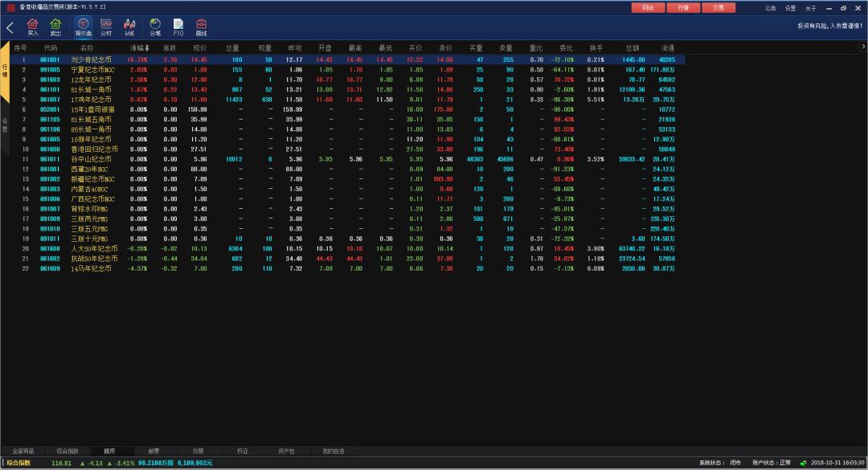Switch to the 综合指数 bottom tab

tap(67, 452)
